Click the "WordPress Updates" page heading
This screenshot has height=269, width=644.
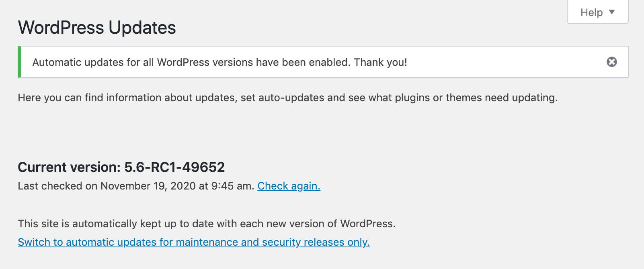[97, 28]
